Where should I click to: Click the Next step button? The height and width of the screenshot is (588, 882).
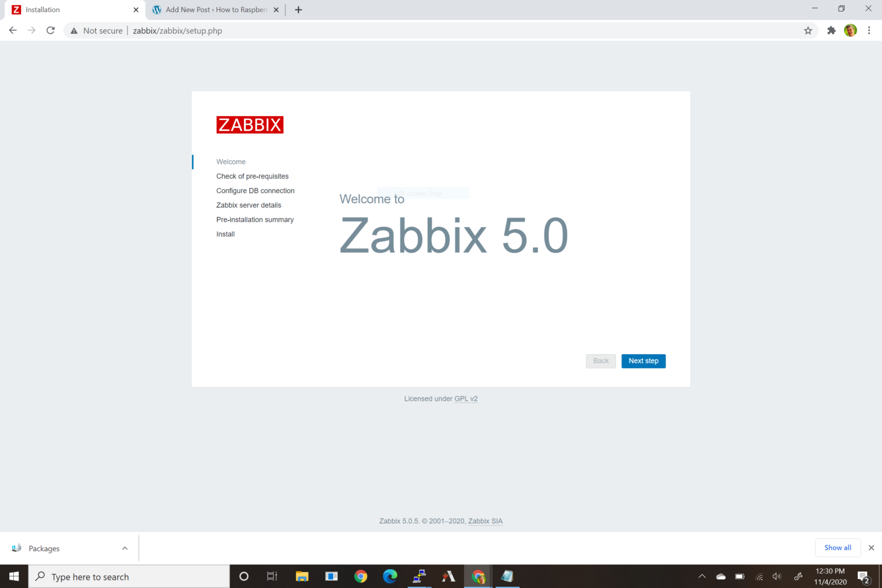pyautogui.click(x=643, y=361)
